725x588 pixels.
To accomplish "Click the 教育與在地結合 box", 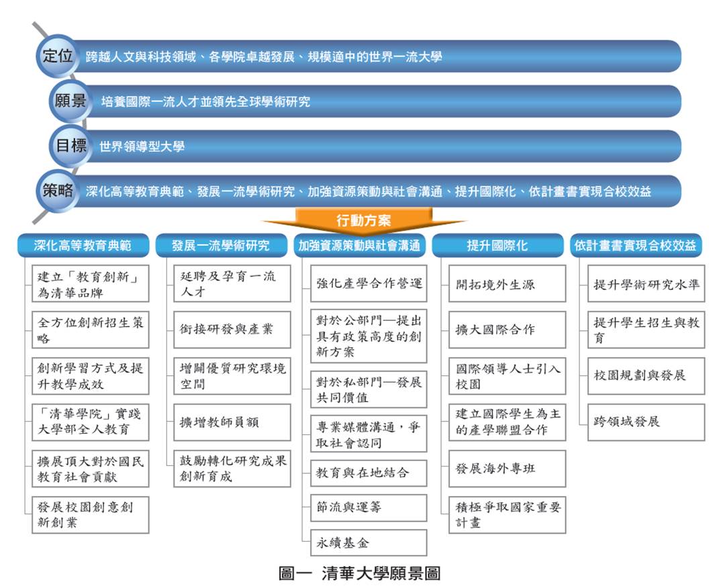I will pyautogui.click(x=369, y=473).
